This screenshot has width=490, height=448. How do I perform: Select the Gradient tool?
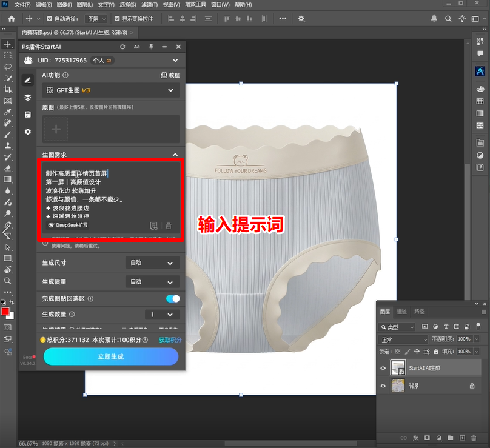click(x=7, y=179)
